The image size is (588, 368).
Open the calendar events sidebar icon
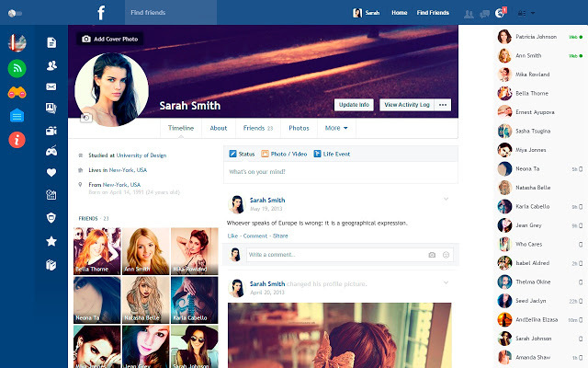51,194
